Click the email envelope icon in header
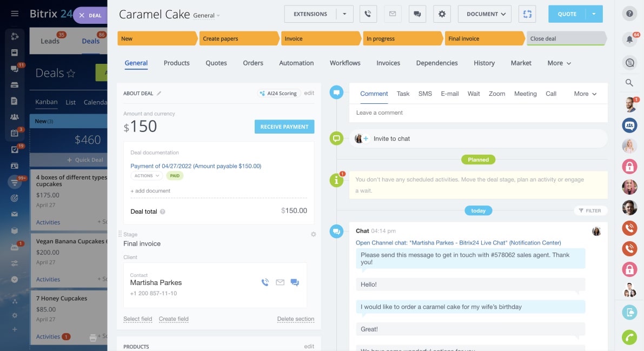Screen dimensions: 644x351 coord(393,14)
